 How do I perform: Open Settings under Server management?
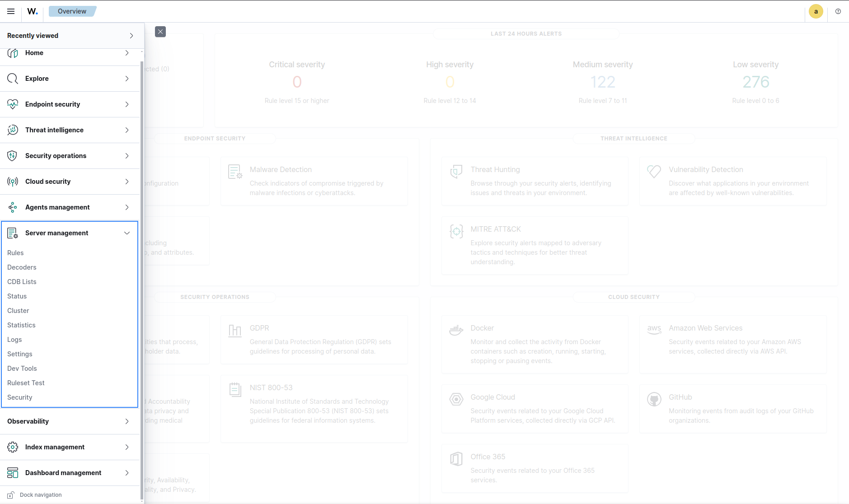click(x=20, y=354)
